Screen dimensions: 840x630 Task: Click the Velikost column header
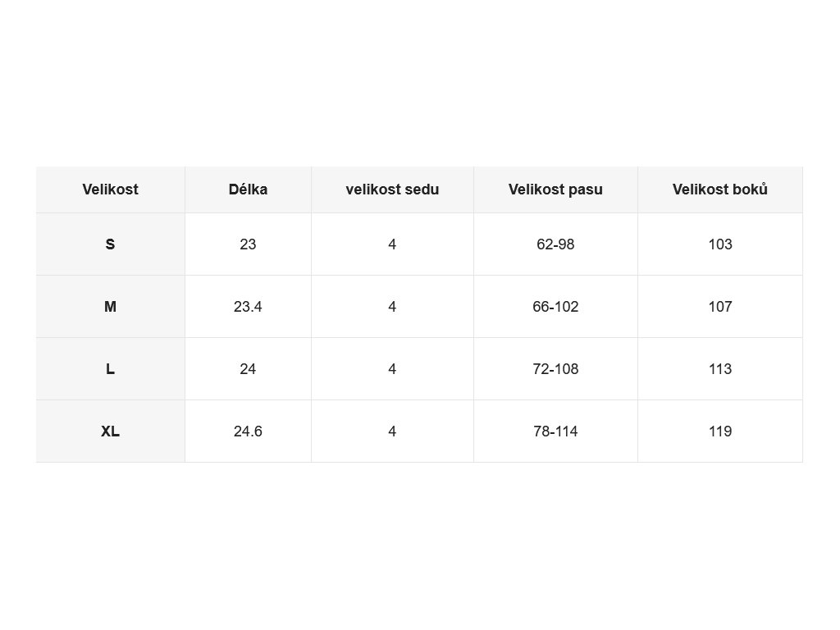point(111,189)
